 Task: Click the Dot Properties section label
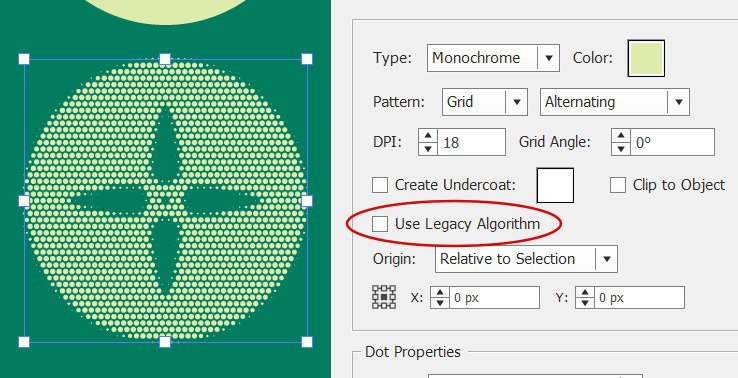413,352
